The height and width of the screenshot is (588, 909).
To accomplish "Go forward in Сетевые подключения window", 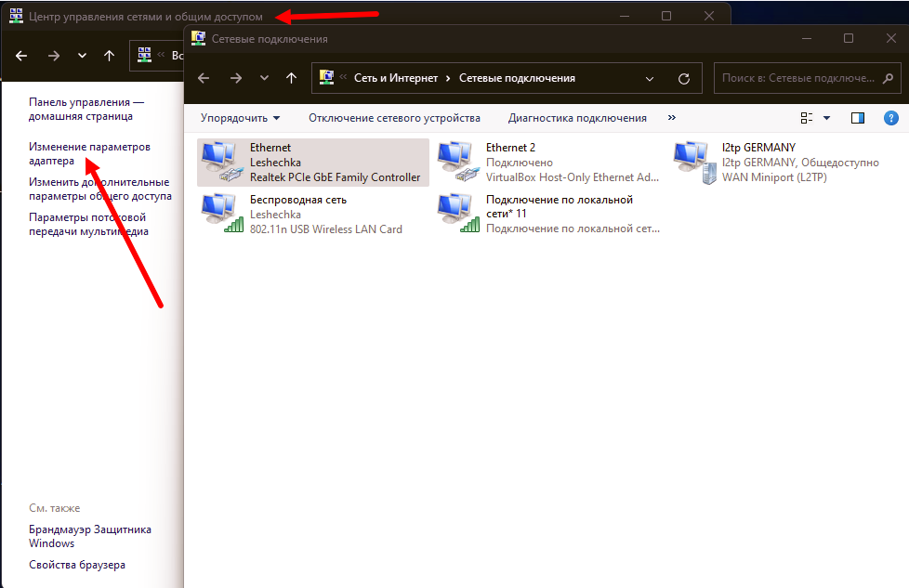I will pos(236,78).
